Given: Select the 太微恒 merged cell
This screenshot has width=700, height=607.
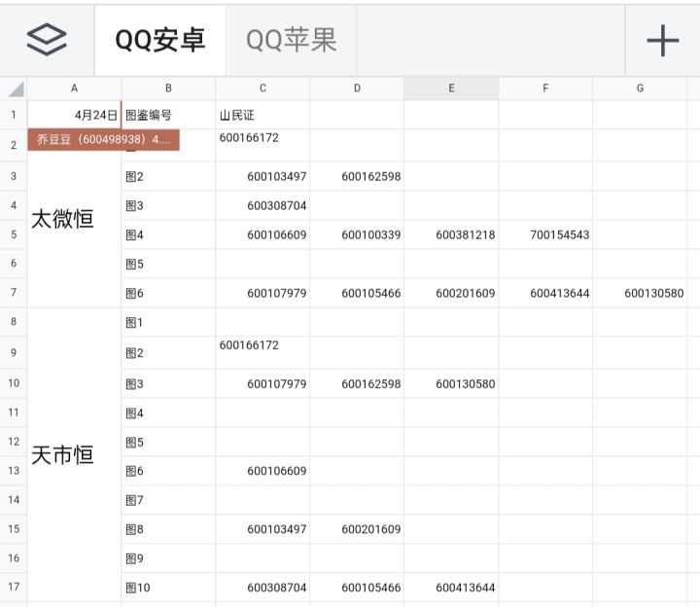Looking at the screenshot, I should click(74, 218).
